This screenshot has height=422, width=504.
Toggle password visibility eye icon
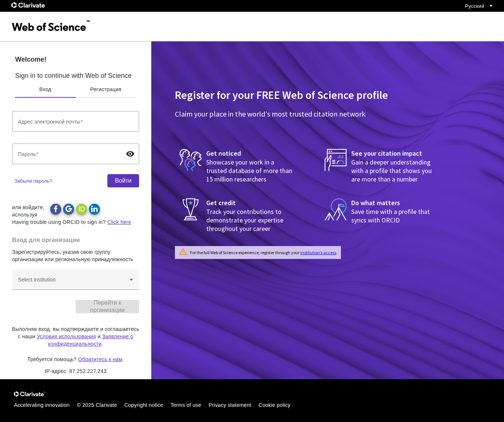[x=130, y=154]
